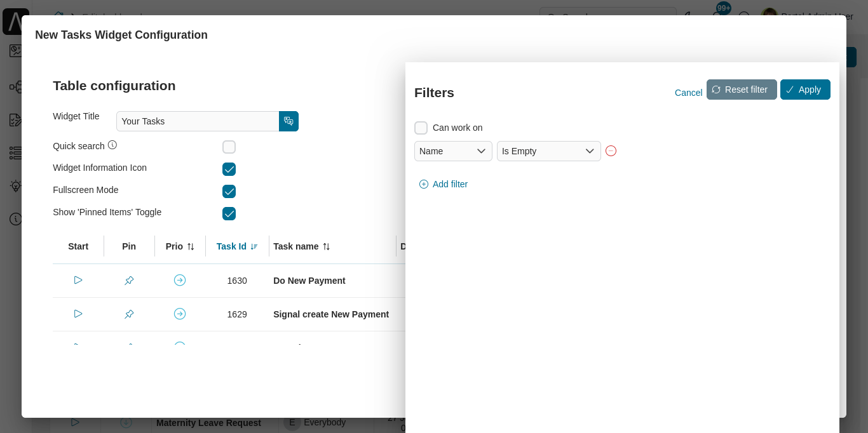Click priority icon for Do New Payment
The width and height of the screenshot is (868, 433).
(x=180, y=280)
